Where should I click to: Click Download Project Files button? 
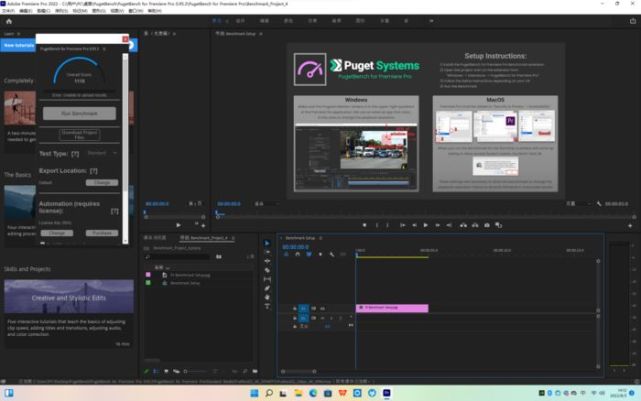pos(79,134)
